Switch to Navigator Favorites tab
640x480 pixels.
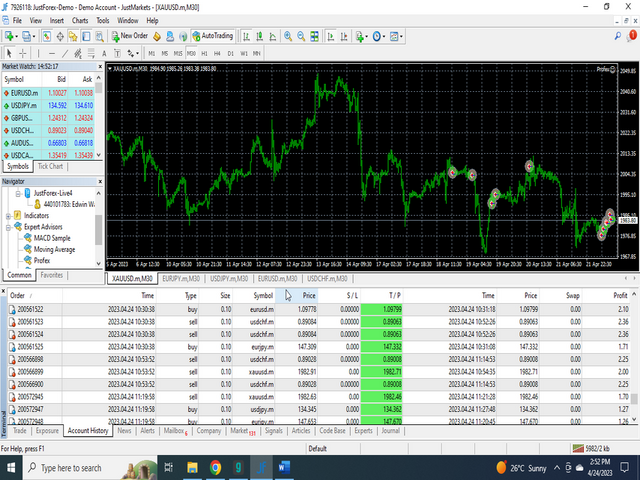52,275
